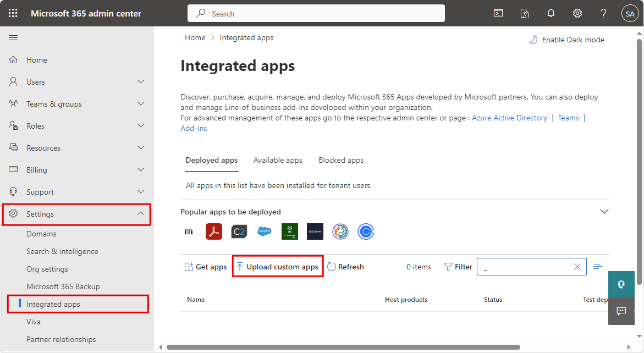Switch to the Blocked apps tab
Viewport: 644px width, 353px height.
[342, 161]
